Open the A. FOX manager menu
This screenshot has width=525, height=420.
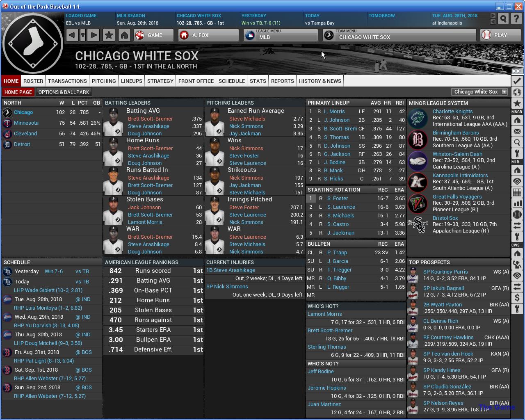point(208,35)
